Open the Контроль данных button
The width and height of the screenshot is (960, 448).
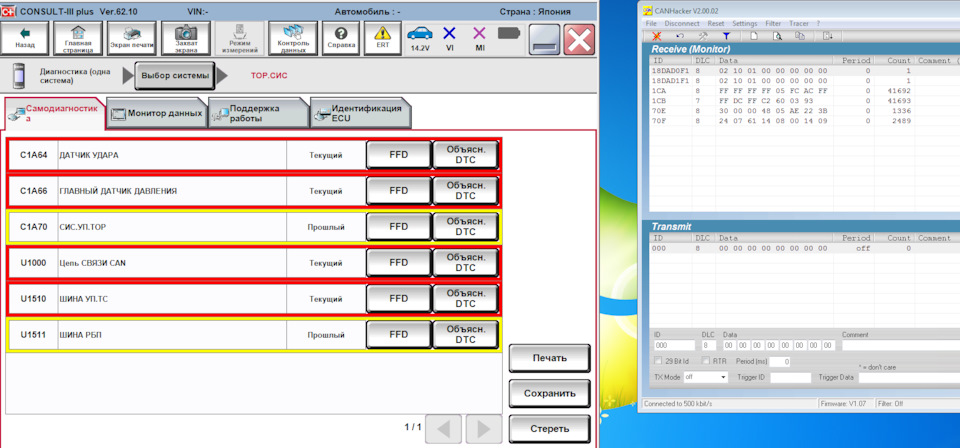(293, 38)
